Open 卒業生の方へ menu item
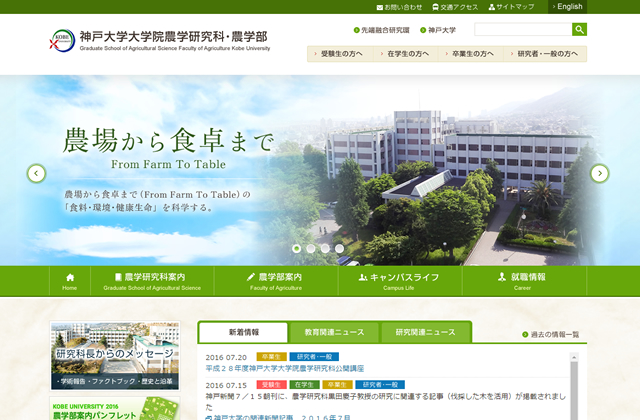 pos(471,54)
